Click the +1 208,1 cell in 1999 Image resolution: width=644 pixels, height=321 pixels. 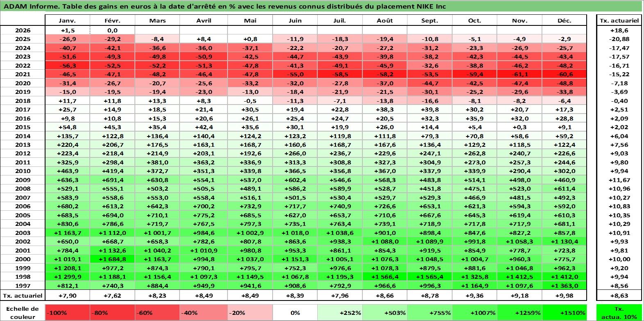click(x=68, y=268)
